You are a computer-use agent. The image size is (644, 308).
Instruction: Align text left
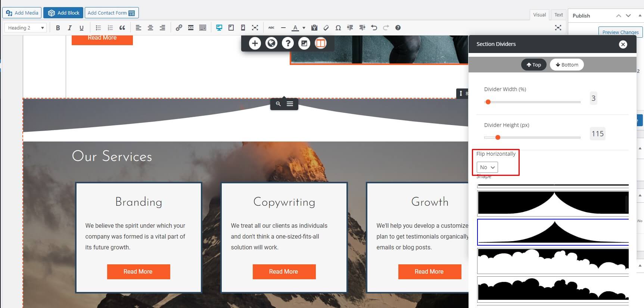click(138, 28)
